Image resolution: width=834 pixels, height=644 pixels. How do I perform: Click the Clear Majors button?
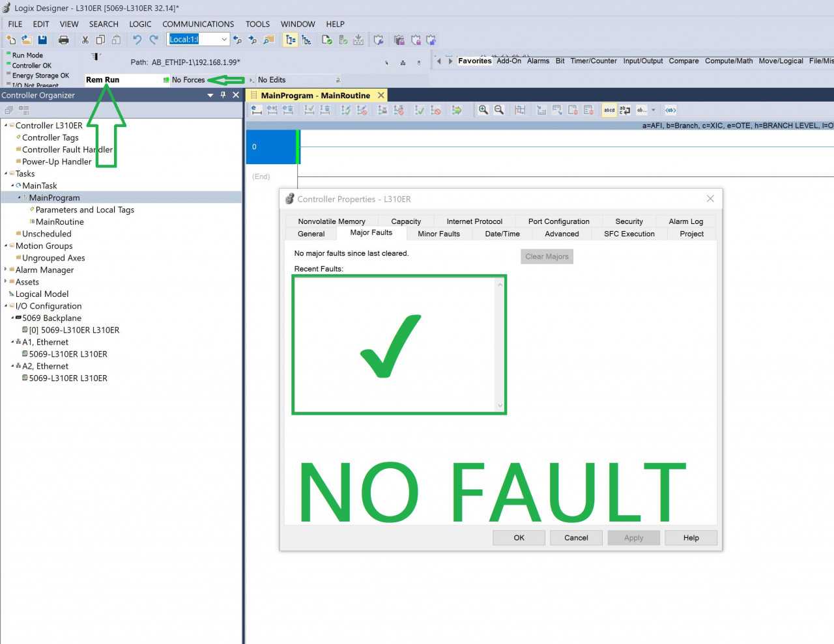[547, 257]
